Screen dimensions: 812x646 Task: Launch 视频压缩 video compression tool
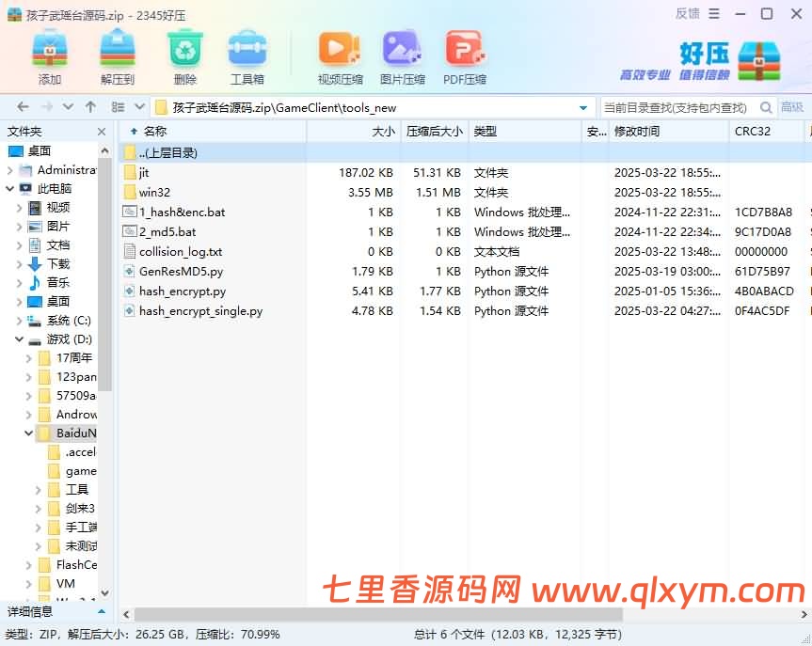(339, 52)
